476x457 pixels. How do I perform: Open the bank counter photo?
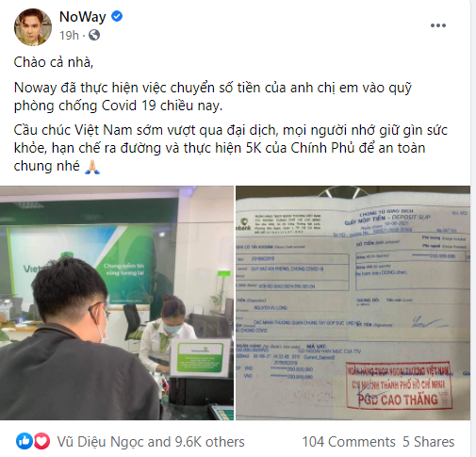coord(117,302)
